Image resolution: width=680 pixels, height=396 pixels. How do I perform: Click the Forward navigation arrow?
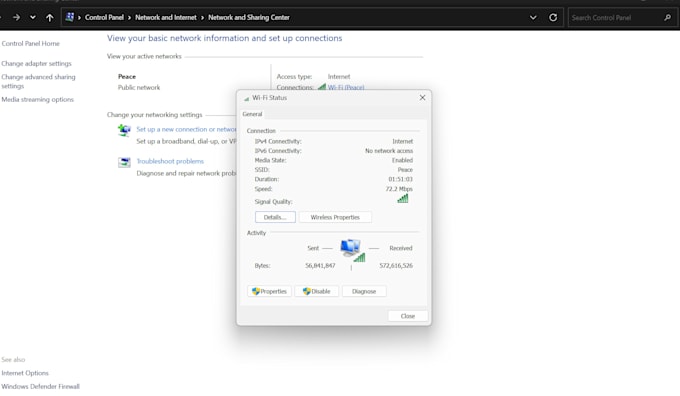pos(16,17)
